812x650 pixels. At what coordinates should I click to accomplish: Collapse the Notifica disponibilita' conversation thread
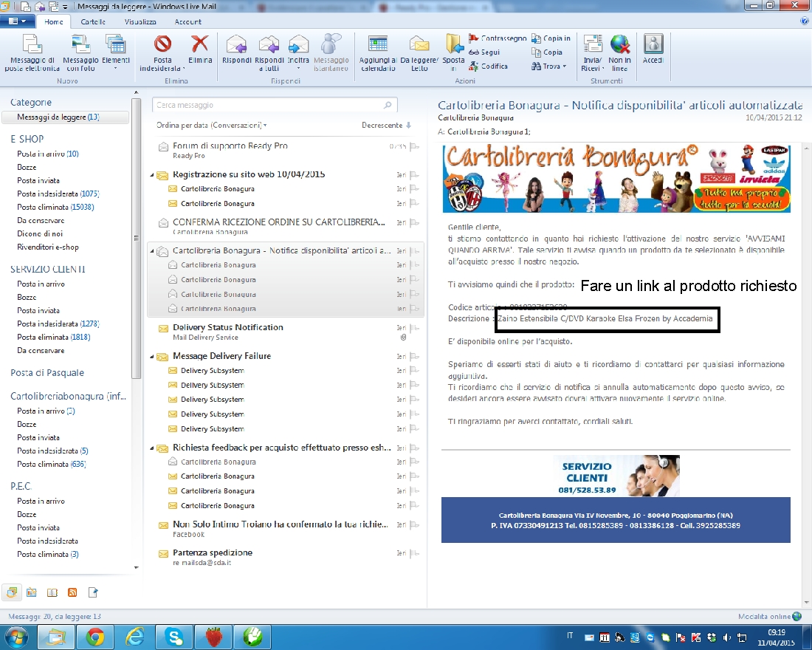(x=152, y=251)
